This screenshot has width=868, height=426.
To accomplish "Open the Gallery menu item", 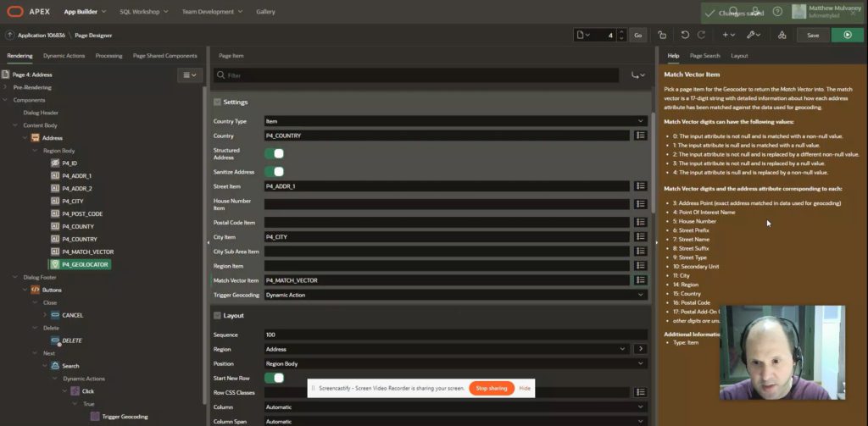I will [x=265, y=12].
